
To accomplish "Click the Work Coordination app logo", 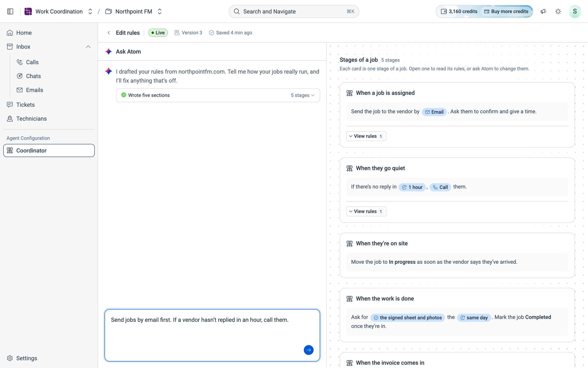I will coord(28,11).
